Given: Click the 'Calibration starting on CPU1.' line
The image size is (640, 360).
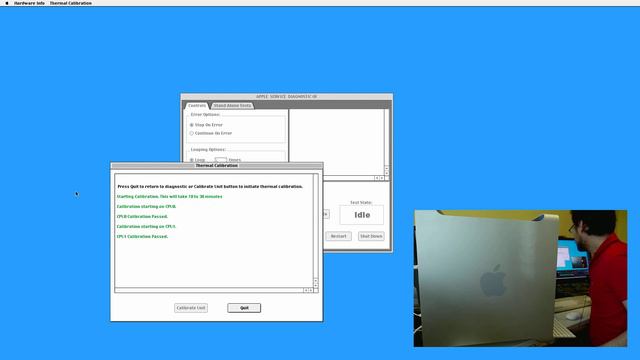Looking at the screenshot, I should pyautogui.click(x=146, y=227).
